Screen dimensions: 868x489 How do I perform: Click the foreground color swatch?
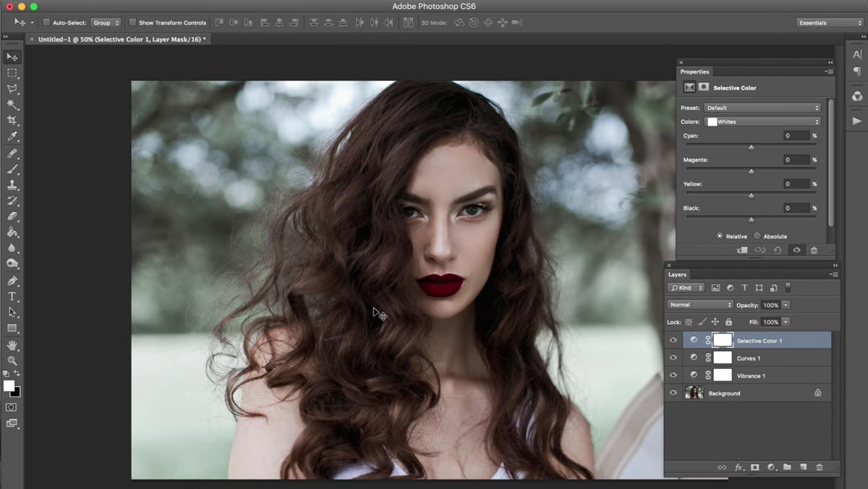(9, 386)
